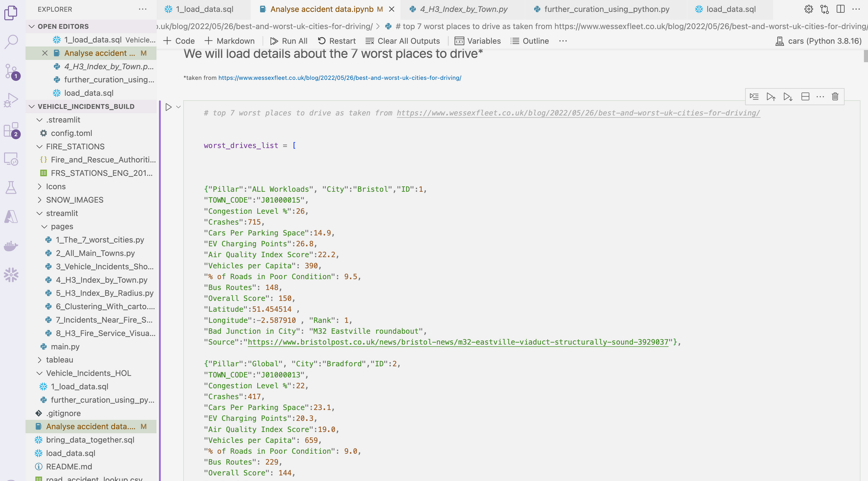Click Clear All Outputs
Screen dimensions: 868x481
[402, 41]
